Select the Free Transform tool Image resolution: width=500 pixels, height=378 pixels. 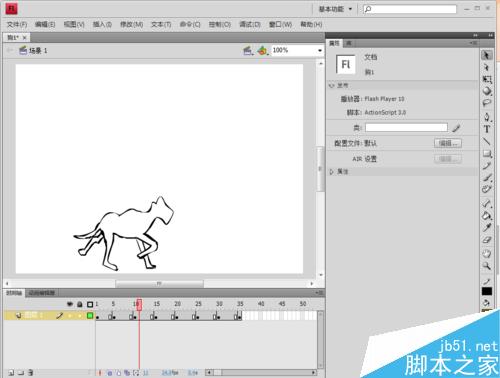click(x=487, y=79)
